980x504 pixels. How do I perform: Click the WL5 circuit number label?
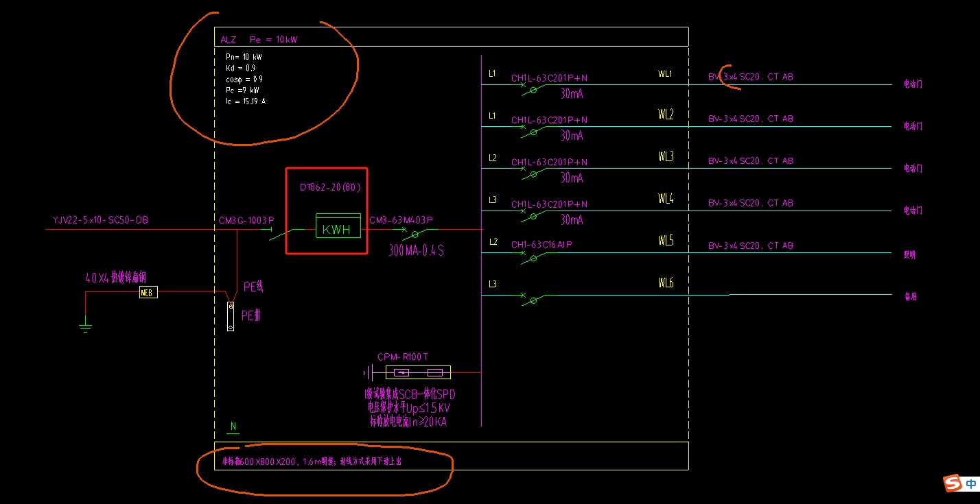click(666, 240)
